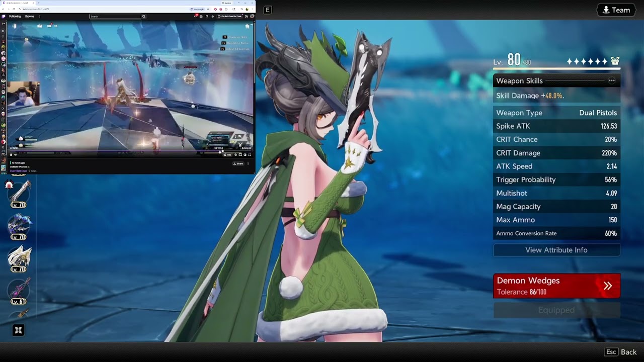Bookmark page with star icon

pos(209,9)
